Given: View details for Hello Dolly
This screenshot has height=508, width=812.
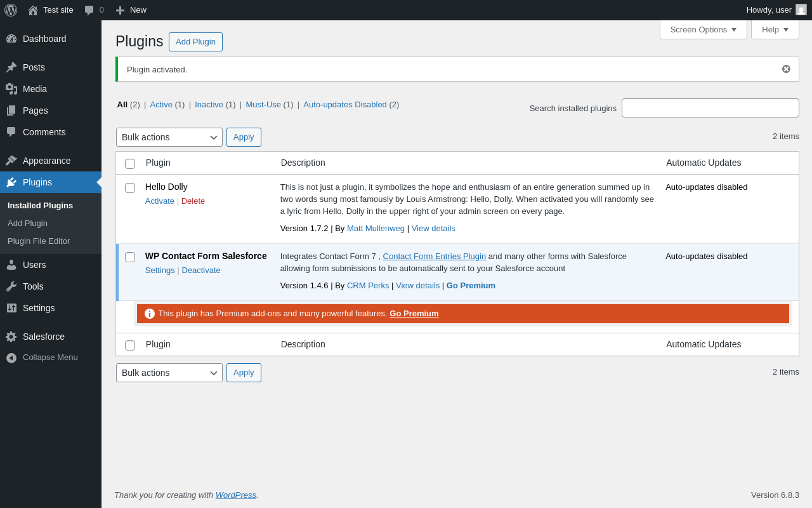Looking at the screenshot, I should (x=433, y=229).
